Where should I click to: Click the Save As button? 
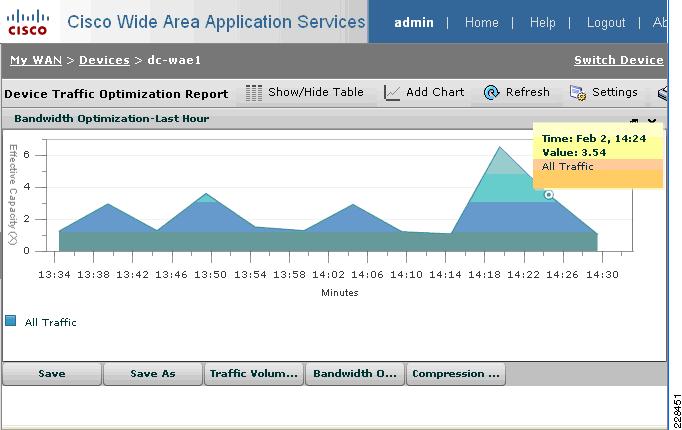tap(153, 374)
